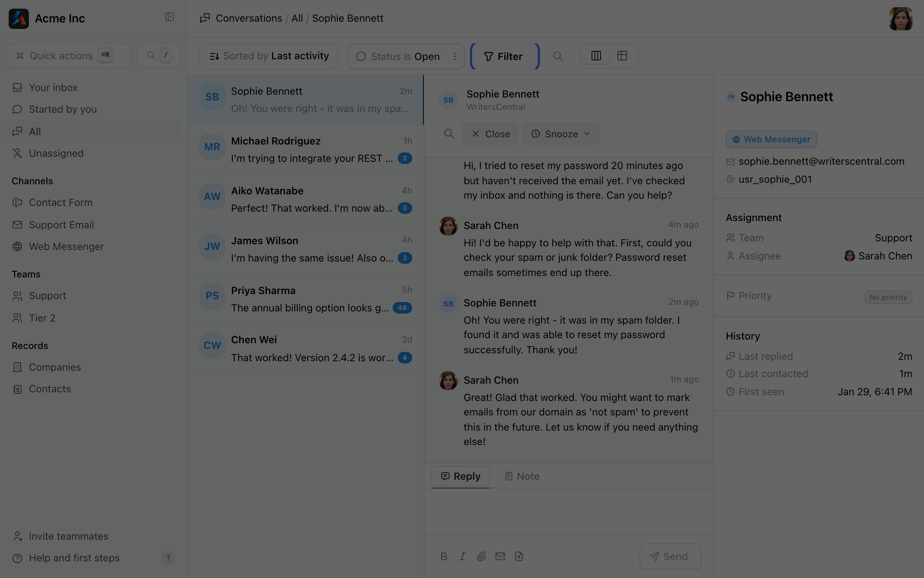This screenshot has width=924, height=578.
Task: Open the Sorted by Last activity dropdown
Action: pos(269,56)
